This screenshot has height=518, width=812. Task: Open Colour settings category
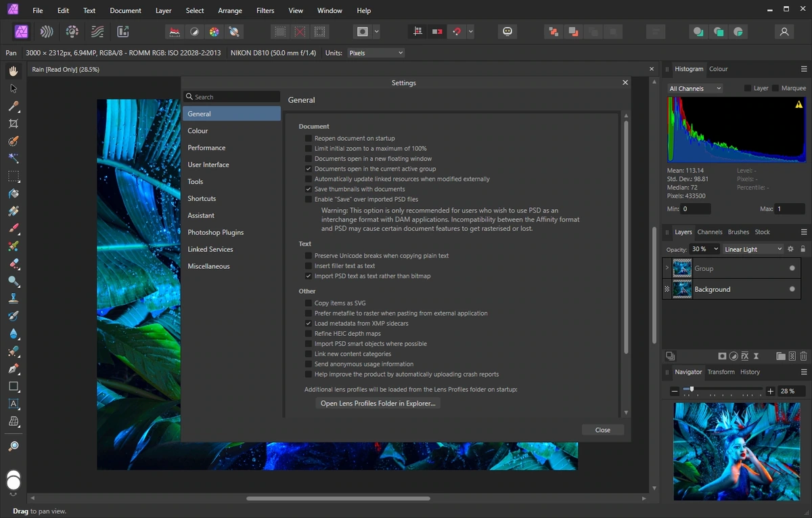[231, 131]
